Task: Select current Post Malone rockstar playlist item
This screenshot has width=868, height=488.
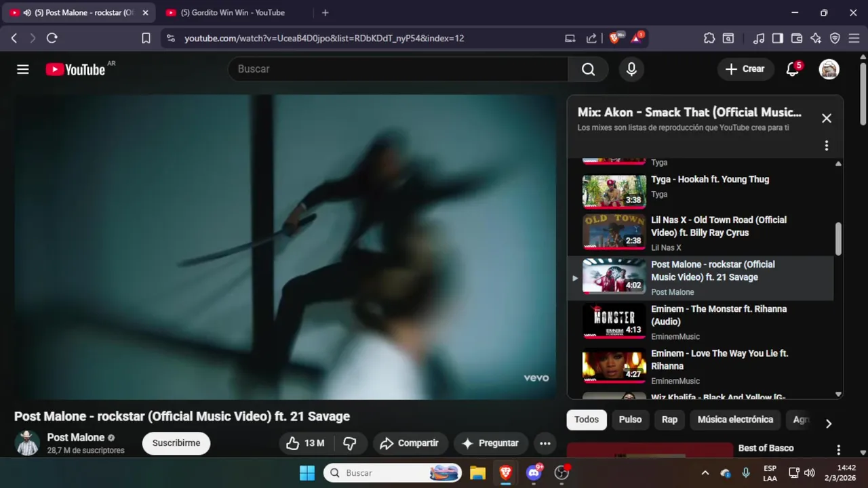Action: tap(700, 278)
